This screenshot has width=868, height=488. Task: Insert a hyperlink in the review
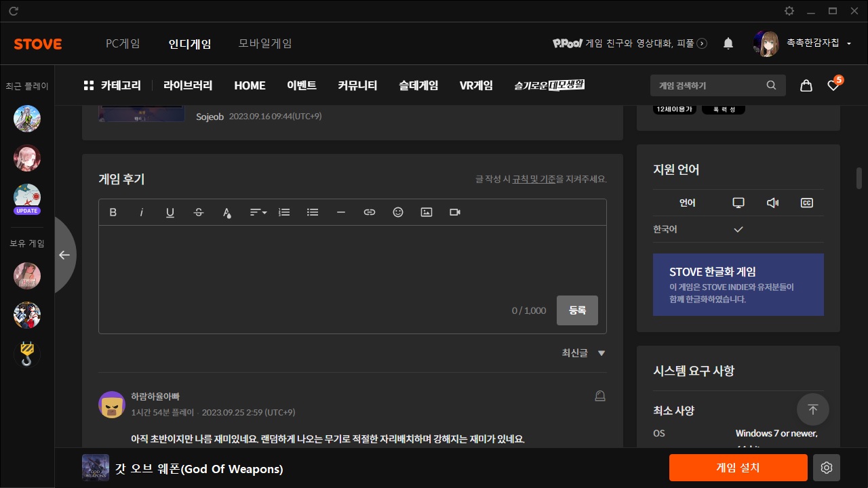pyautogui.click(x=370, y=212)
